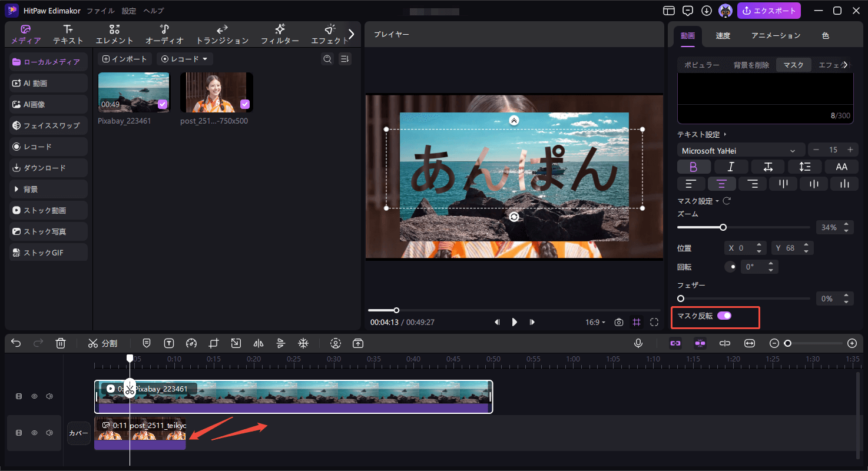Search the media library with magnifier icon
The width and height of the screenshot is (868, 471).
pos(327,59)
